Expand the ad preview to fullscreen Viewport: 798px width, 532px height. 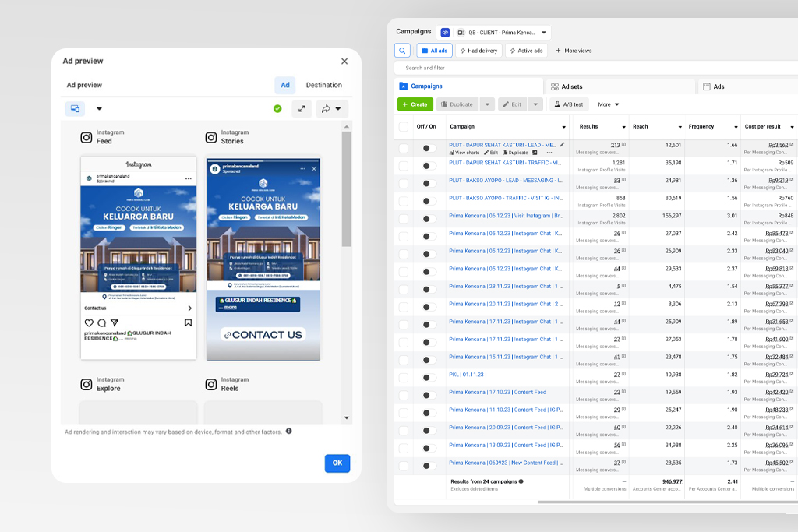point(302,109)
